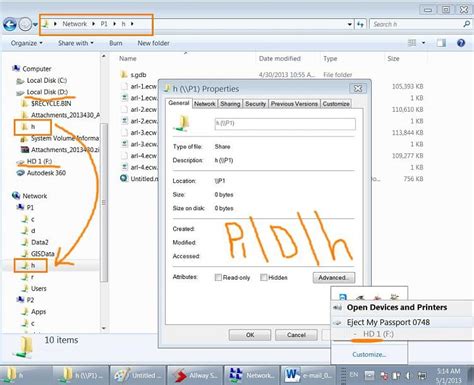Open the recent pages arrow beside Forward
This screenshot has height=385, width=474.
coord(35,25)
